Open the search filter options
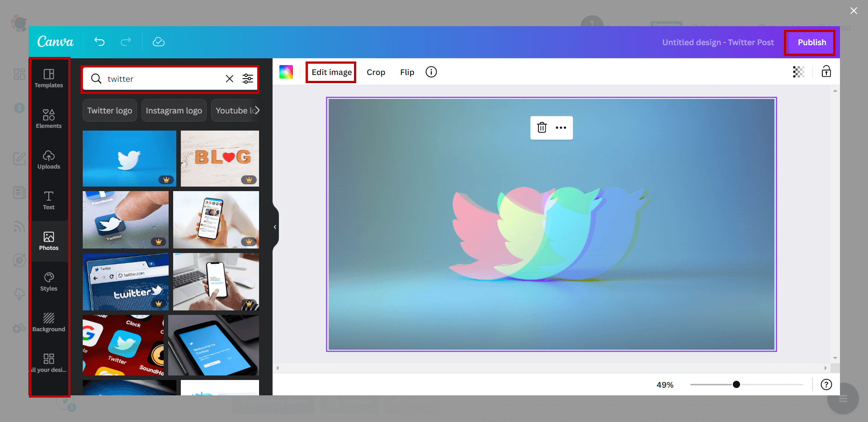Image resolution: width=868 pixels, height=422 pixels. click(248, 79)
